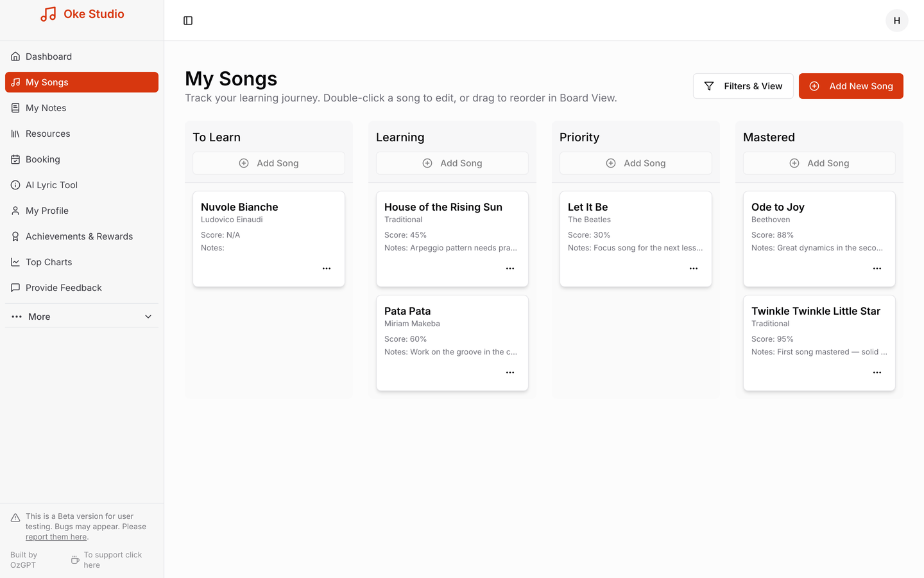Image resolution: width=924 pixels, height=578 pixels.
Task: Click To support click here link
Action: [x=113, y=560]
